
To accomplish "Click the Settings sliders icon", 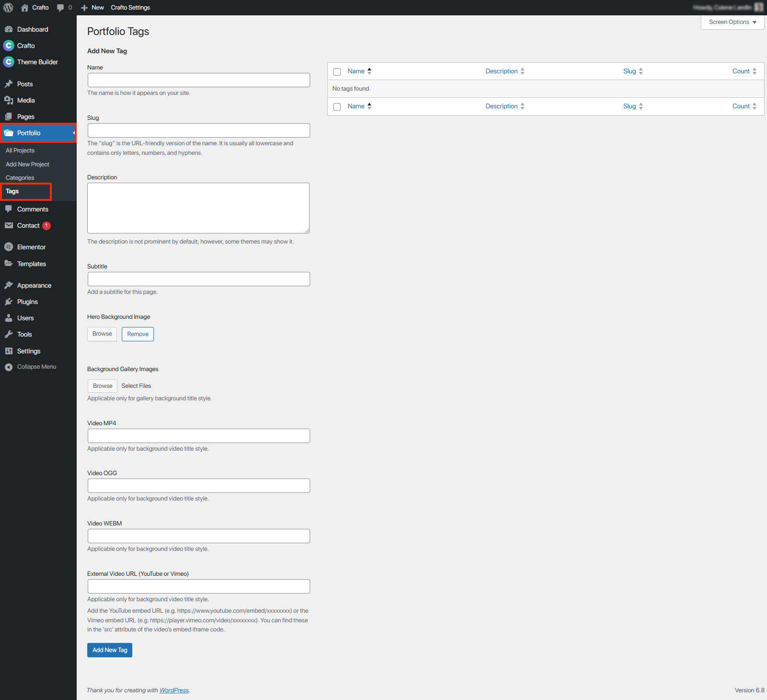I will click(9, 351).
